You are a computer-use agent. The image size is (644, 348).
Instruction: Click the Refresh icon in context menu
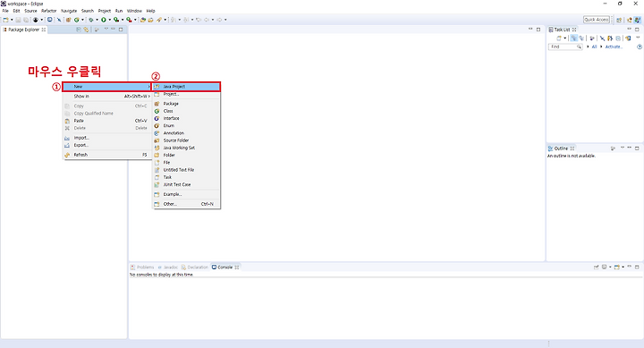tap(67, 155)
